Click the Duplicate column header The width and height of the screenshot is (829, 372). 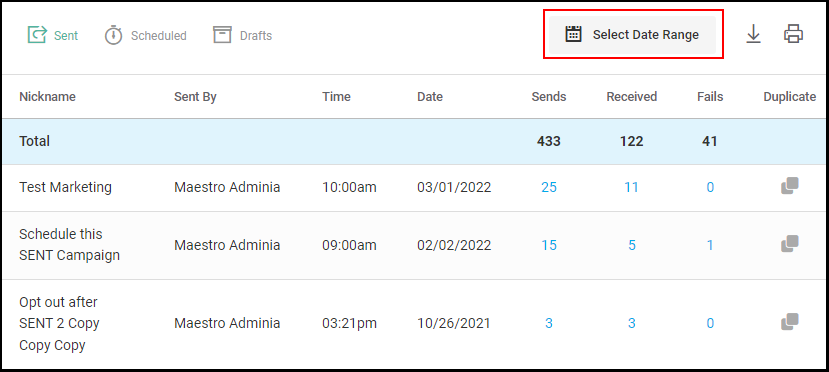(790, 97)
